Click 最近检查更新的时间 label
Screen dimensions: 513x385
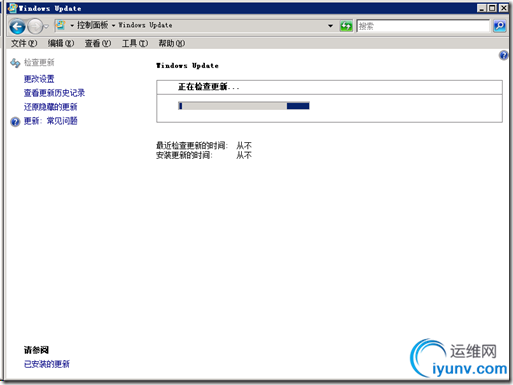click(x=192, y=146)
